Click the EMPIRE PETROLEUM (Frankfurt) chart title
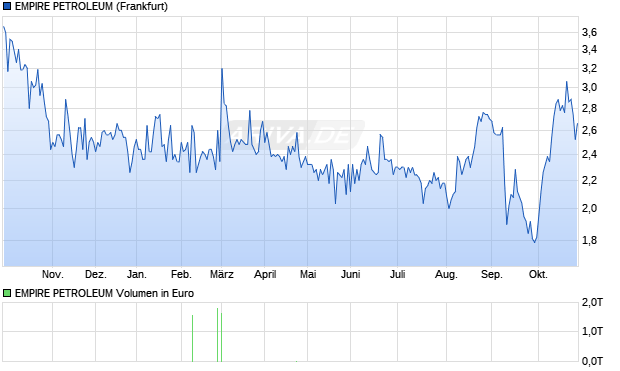 [91, 7]
